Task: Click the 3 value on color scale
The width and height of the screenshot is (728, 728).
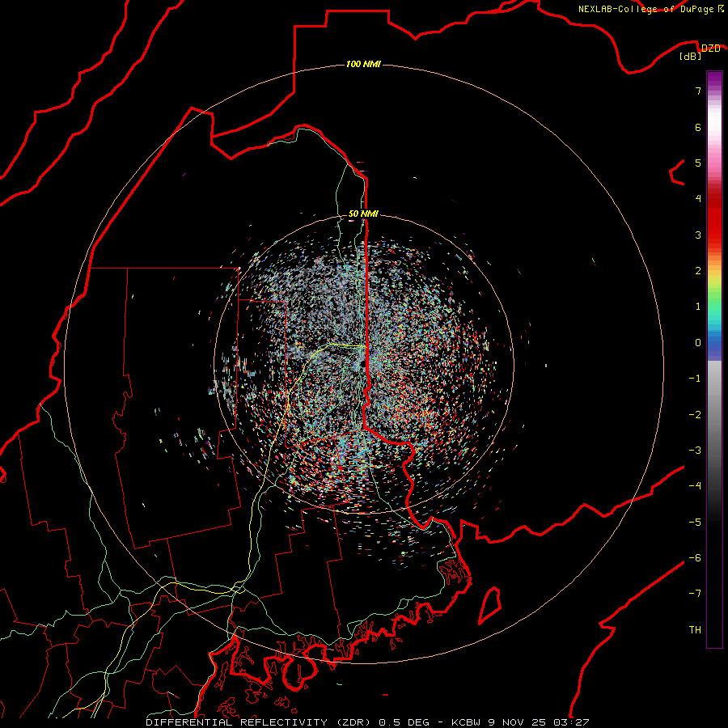Action: (x=698, y=235)
